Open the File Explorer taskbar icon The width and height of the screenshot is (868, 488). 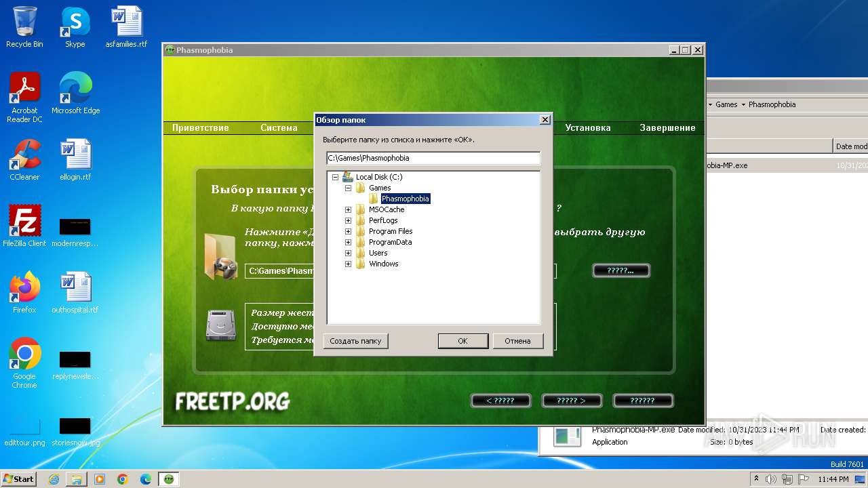[77, 479]
